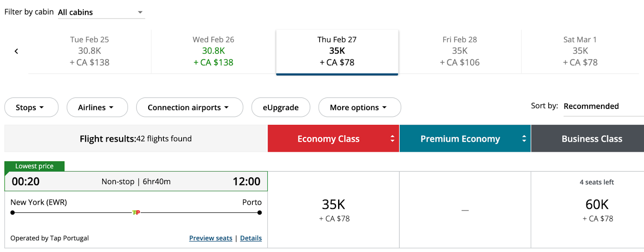The height and width of the screenshot is (252, 644).
Task: Click the Premium Economy sort arrows
Action: 524,139
